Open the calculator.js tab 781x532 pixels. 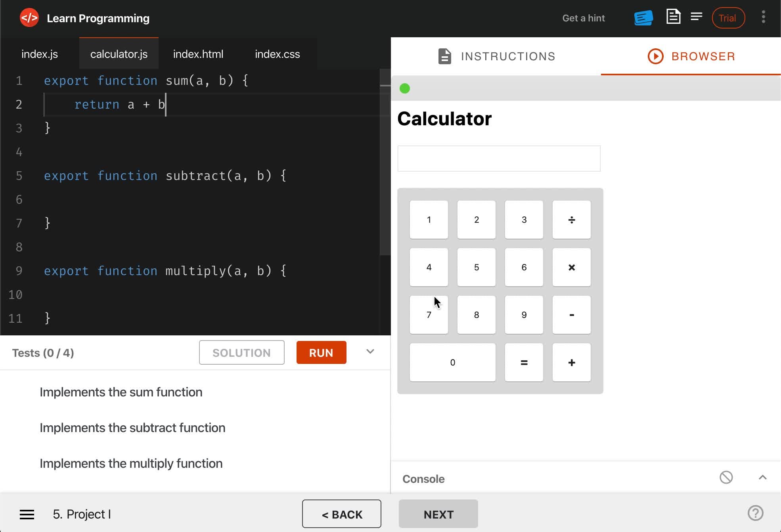click(x=119, y=54)
